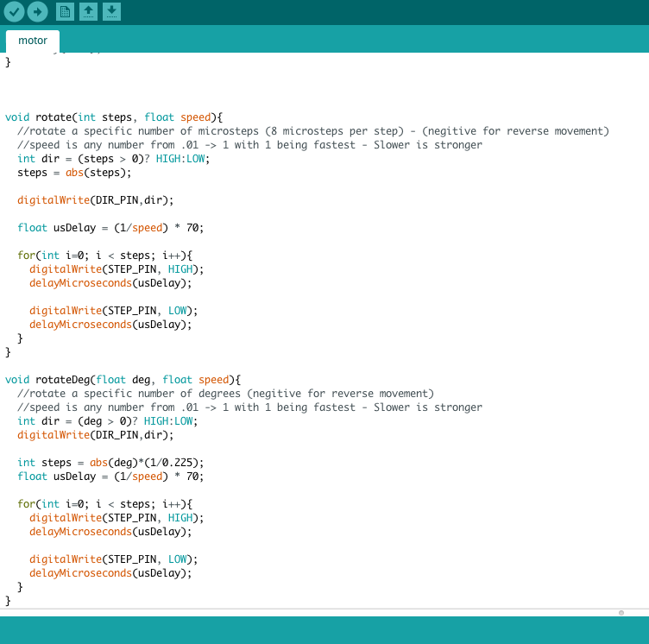
Task: Click the Upload arrow button
Action: 38,11
